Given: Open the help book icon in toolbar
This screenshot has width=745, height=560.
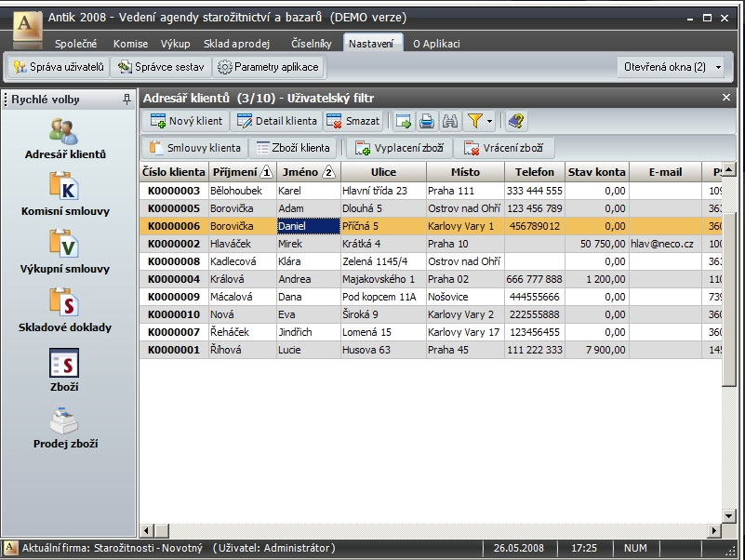Looking at the screenshot, I should [516, 122].
